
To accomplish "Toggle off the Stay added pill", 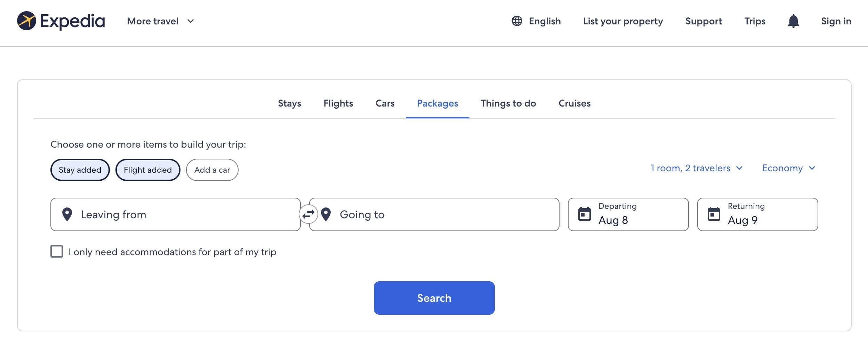I will pos(80,170).
